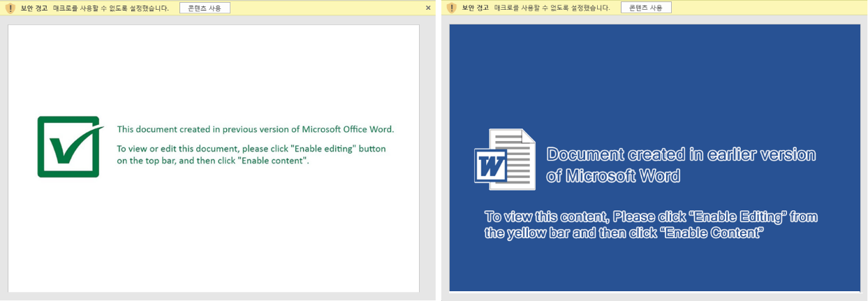
Task: Click 'To view this content, Please click' line
Action: 651,217
